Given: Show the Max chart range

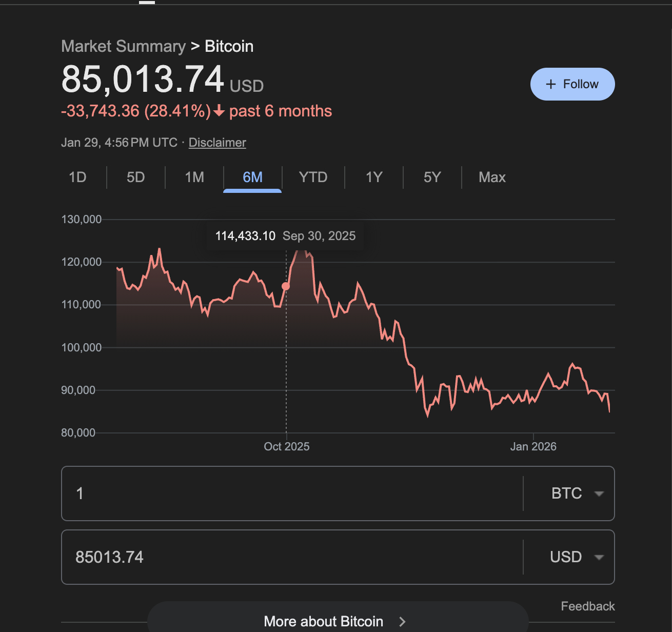Looking at the screenshot, I should point(492,177).
